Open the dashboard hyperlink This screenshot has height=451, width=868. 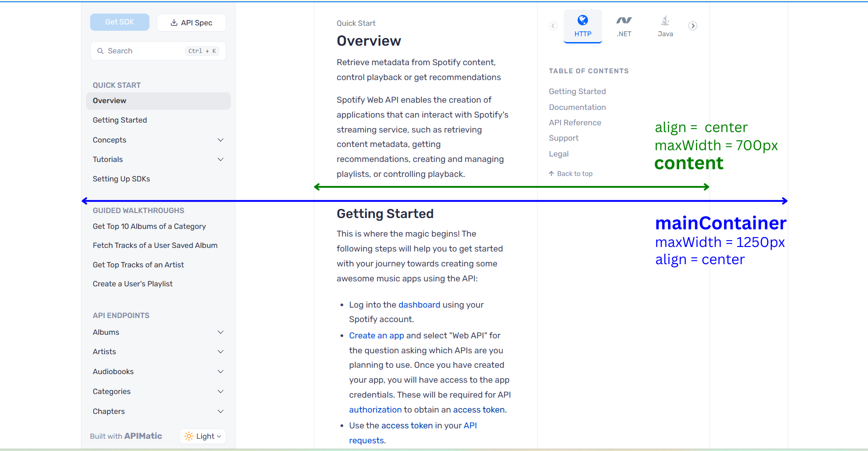tap(419, 305)
